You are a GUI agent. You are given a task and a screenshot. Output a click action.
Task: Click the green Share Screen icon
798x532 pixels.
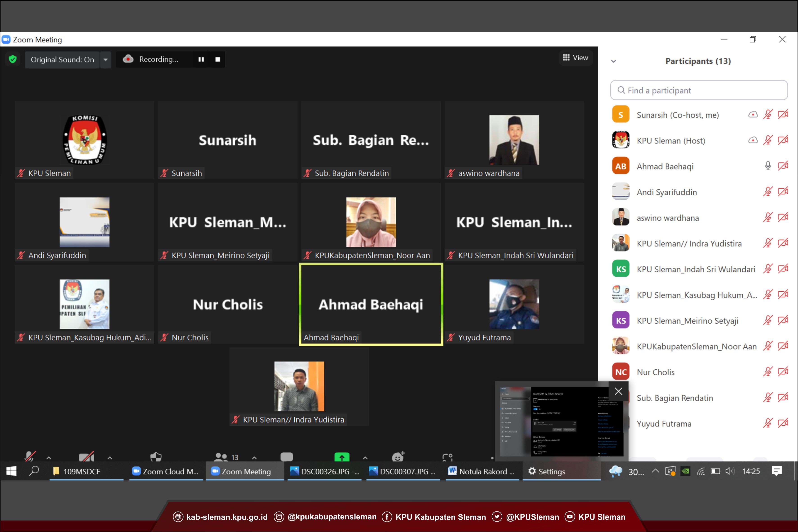point(342,457)
